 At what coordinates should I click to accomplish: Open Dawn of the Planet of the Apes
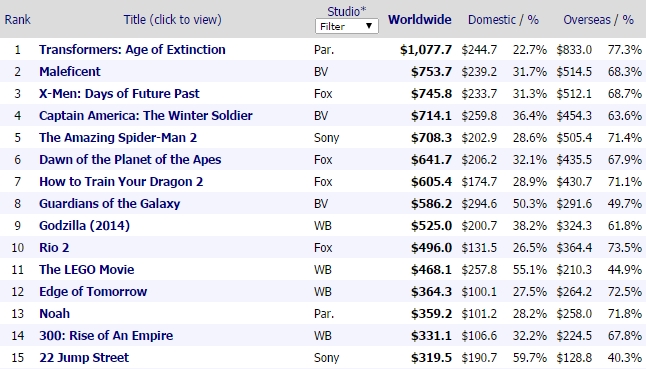click(x=130, y=159)
